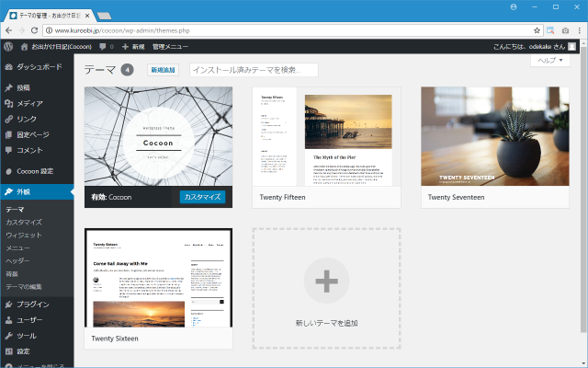Select the Cocoon theme thumbnail

pyautogui.click(x=158, y=136)
